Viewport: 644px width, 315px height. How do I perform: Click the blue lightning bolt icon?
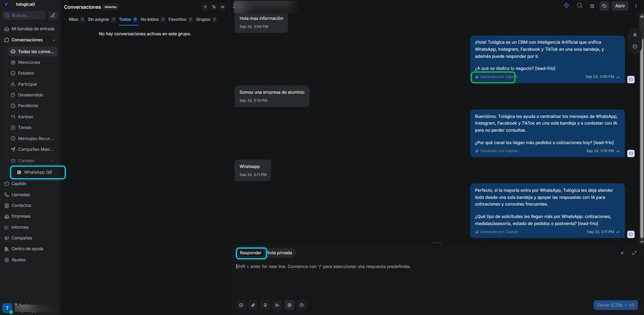(566, 6)
